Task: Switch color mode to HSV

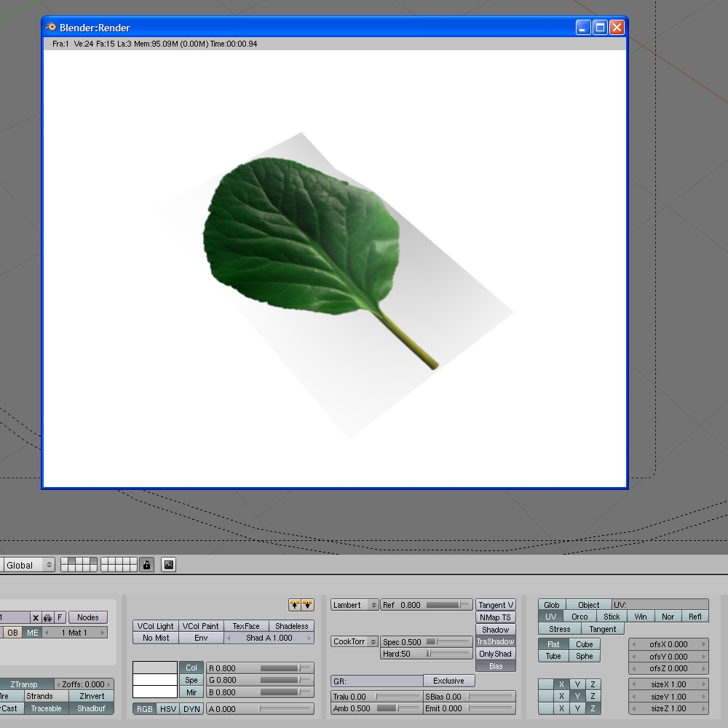Action: pyautogui.click(x=168, y=709)
